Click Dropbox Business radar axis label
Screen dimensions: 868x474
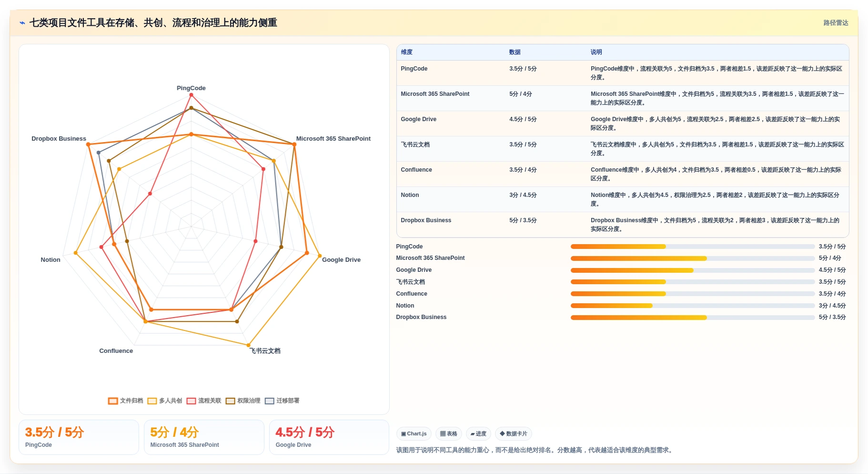coord(59,139)
